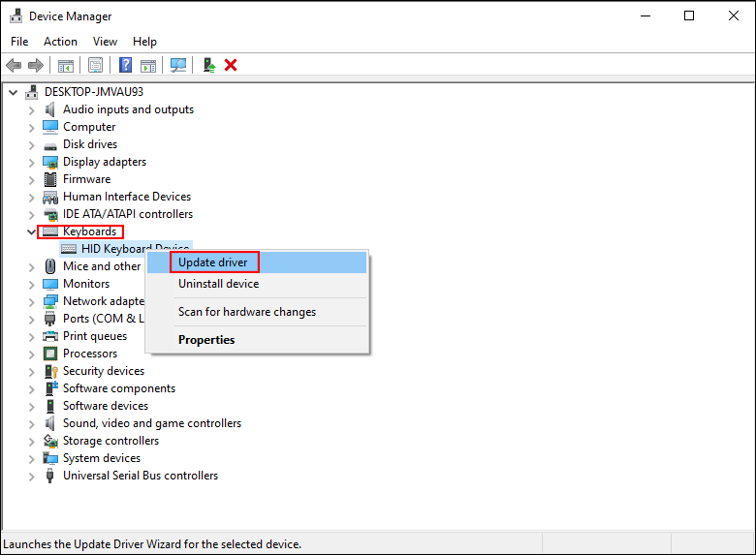
Task: Click the Audio inputs and outputs speaker icon
Action: 50,109
